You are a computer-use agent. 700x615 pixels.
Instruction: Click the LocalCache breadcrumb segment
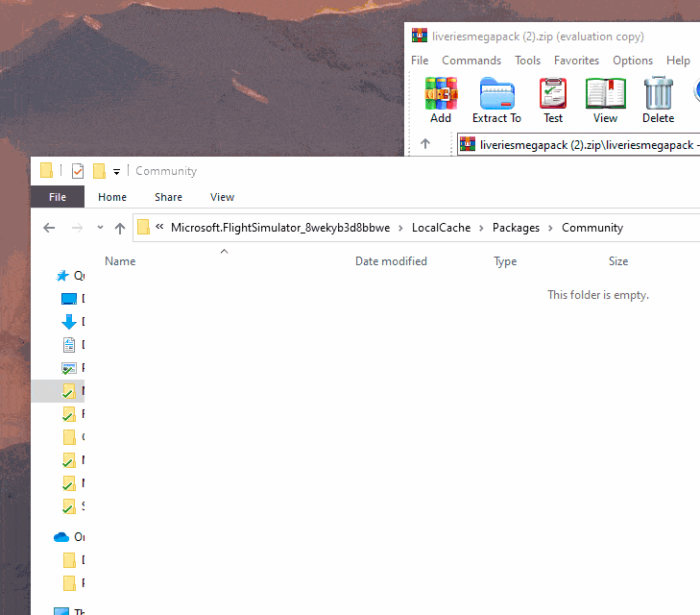[441, 228]
